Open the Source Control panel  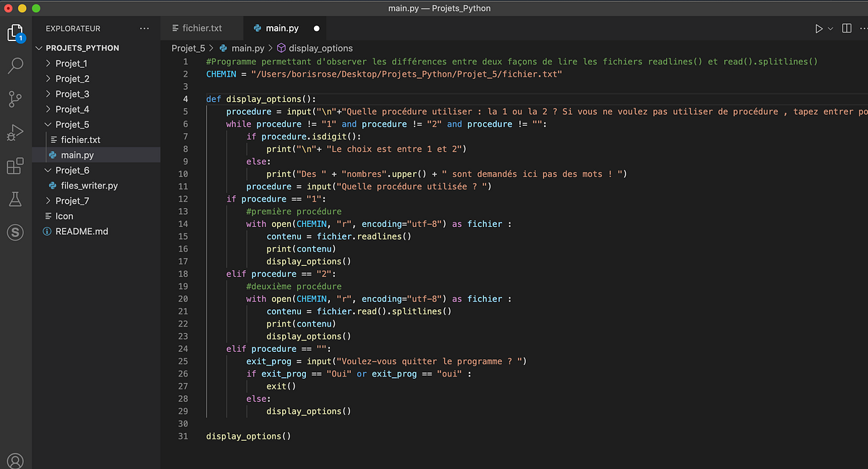[15, 99]
